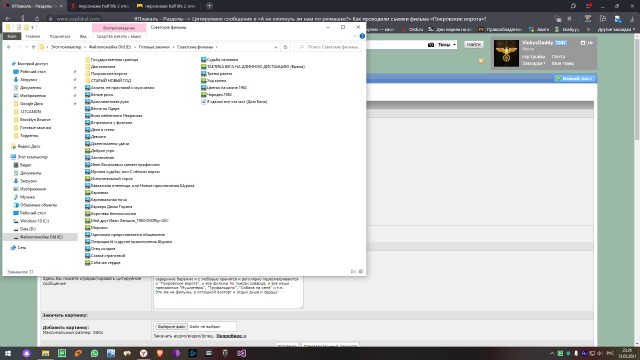Open Музыка in Explorer sidebar
This screenshot has height=360, width=640.
coord(27,197)
